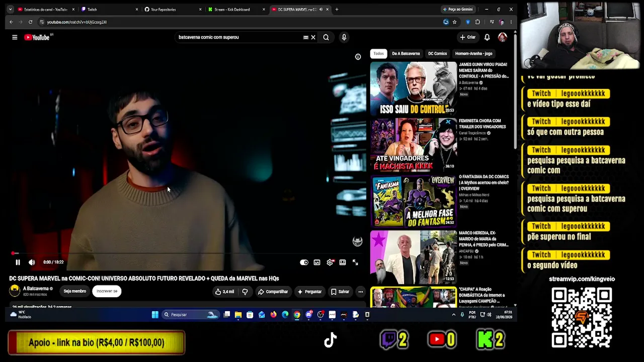Open the account avatar menu
The image size is (644, 362).
502,37
